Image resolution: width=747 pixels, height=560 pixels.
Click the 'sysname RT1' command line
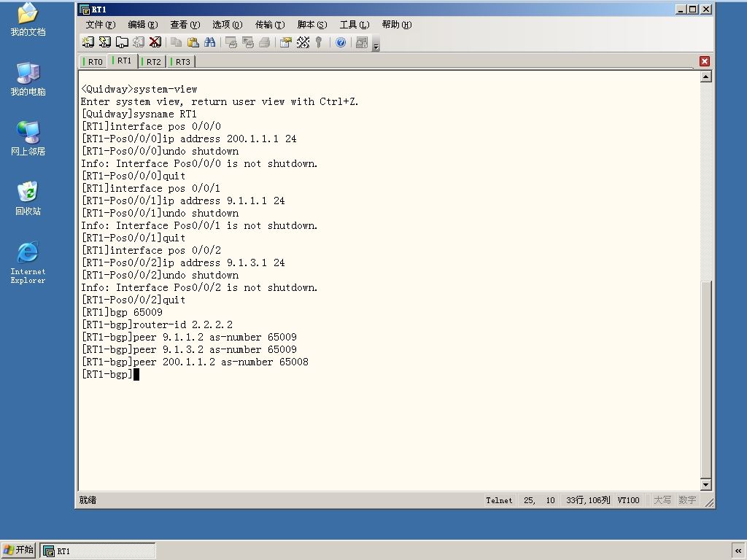click(139, 114)
